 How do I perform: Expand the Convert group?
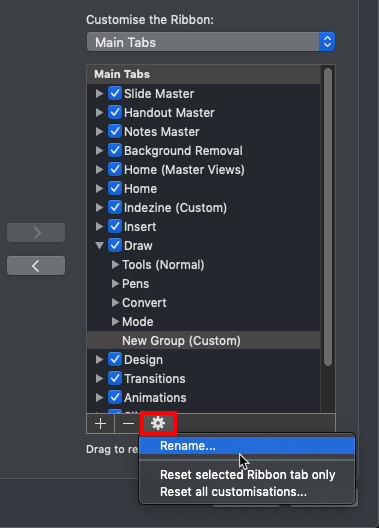point(115,302)
